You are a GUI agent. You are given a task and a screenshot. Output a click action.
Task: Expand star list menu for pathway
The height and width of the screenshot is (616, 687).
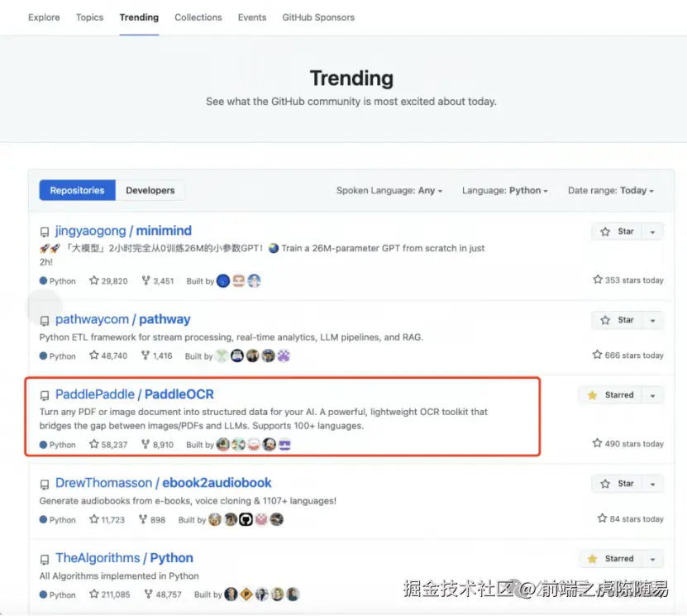click(x=653, y=320)
